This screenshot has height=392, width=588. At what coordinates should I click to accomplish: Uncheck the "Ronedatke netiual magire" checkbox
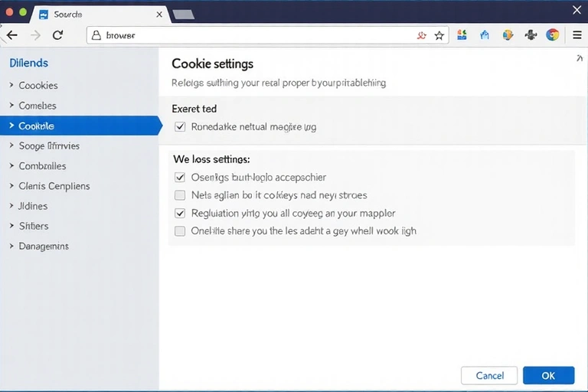(x=180, y=127)
